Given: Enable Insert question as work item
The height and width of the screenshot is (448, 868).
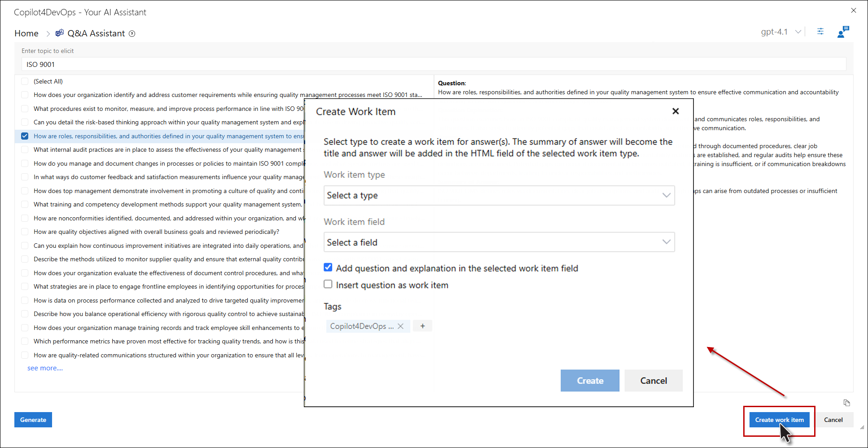Looking at the screenshot, I should (x=328, y=285).
